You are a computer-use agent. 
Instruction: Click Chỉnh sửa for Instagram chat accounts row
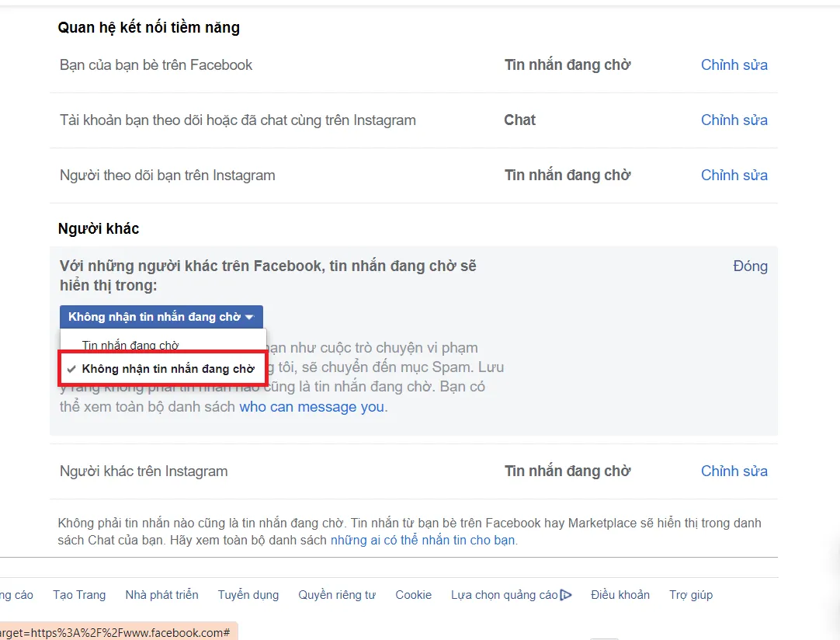click(733, 120)
